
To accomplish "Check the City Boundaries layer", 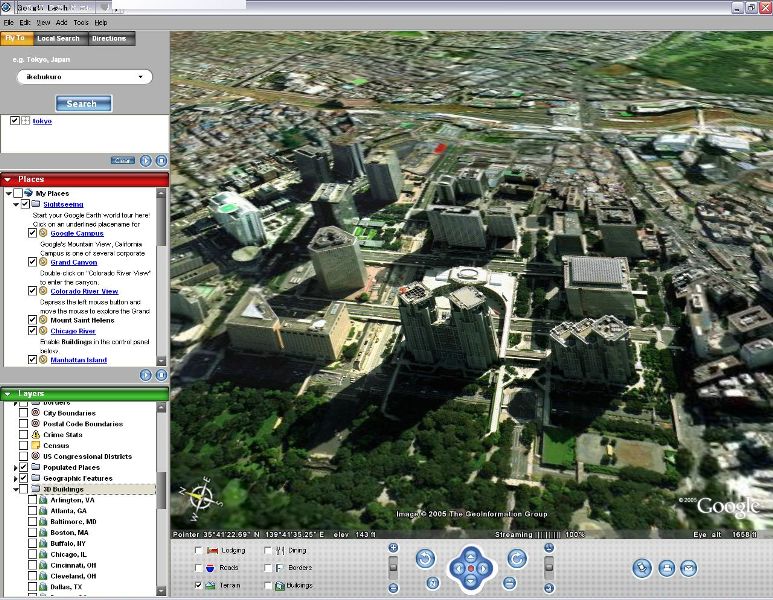I will pyautogui.click(x=23, y=413).
